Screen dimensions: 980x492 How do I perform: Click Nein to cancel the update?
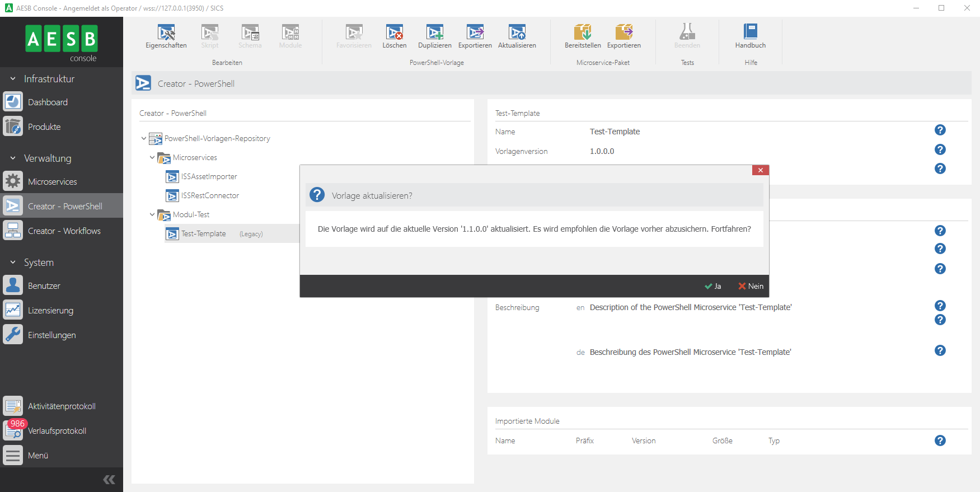[751, 286]
